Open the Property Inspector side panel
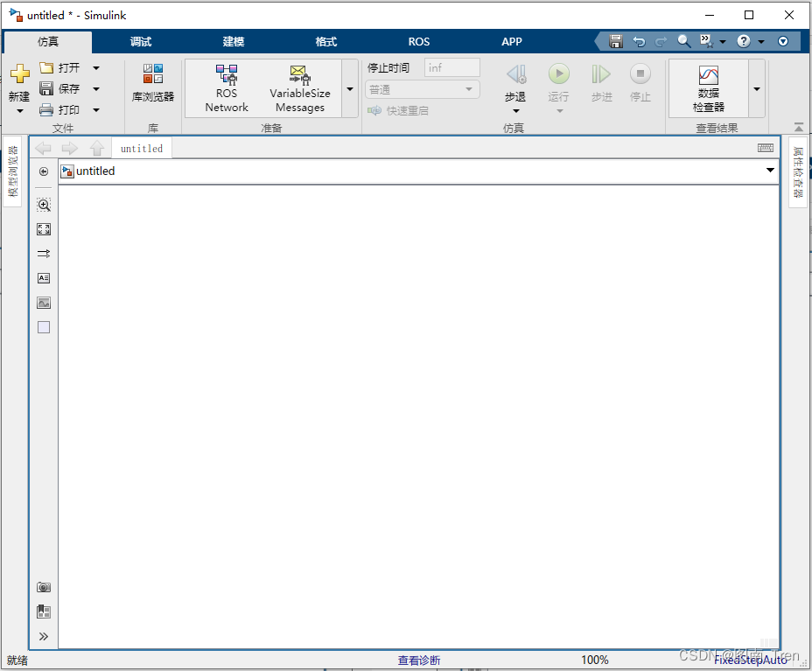Viewport: 812px width, 671px height. point(798,172)
